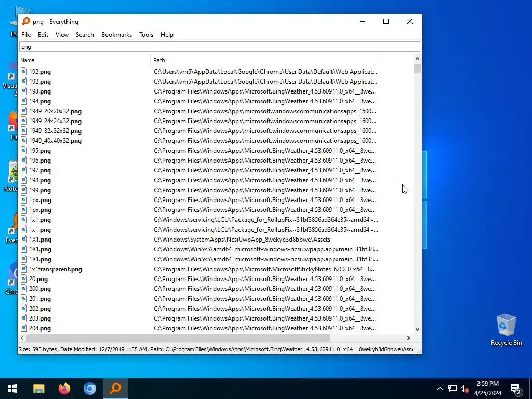The image size is (532, 399).
Task: Sort results by the Name column header
Action: coord(85,60)
